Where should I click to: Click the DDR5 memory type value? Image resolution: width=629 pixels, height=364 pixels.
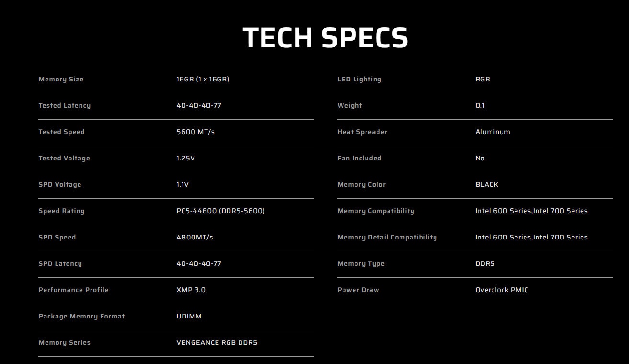(485, 263)
